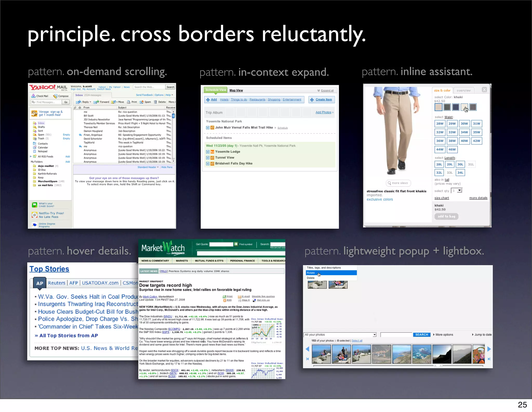532x412 pixels.
Task: Click the Delete trash icon in mail toolbar
Action: pos(155,102)
